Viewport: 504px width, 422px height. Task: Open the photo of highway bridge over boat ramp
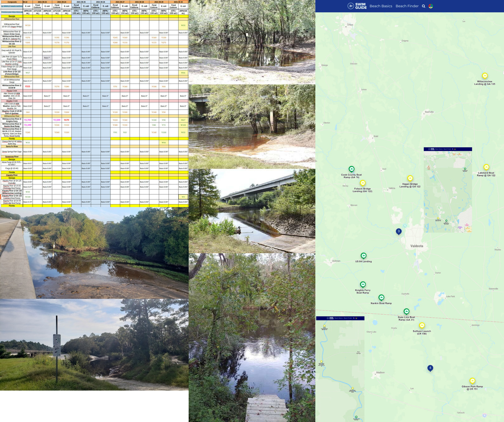coord(252,211)
